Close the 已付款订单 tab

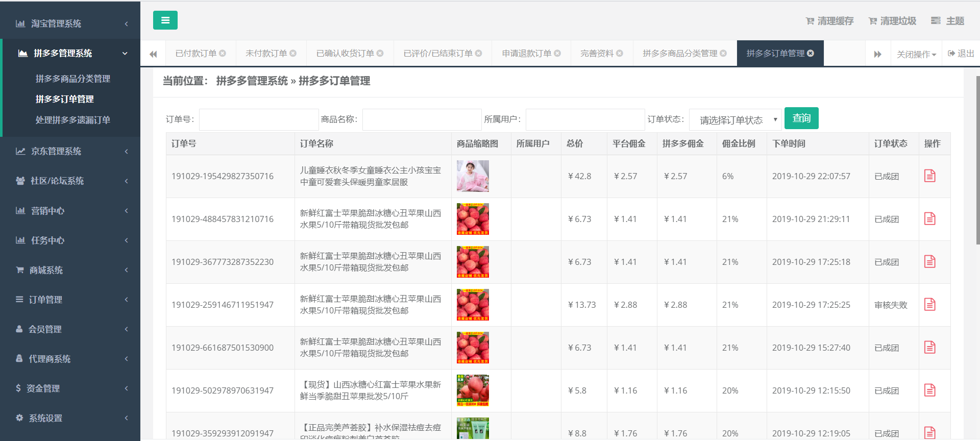click(223, 53)
